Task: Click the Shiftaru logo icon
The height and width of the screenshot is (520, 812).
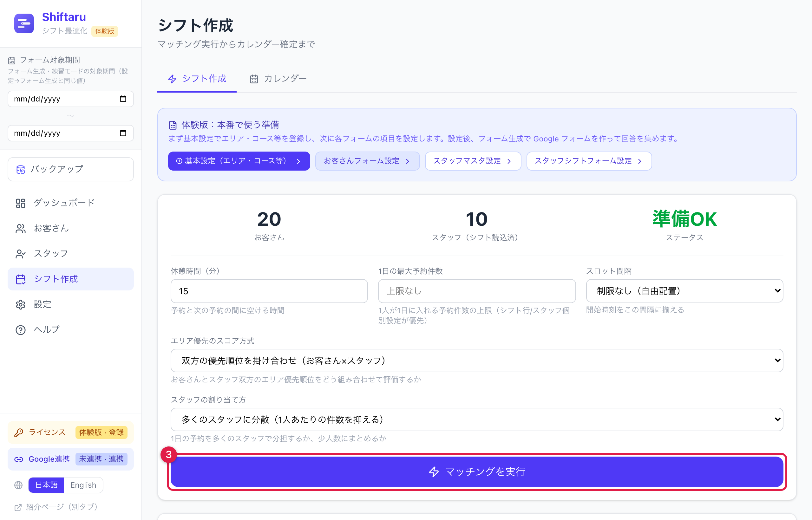Action: (x=24, y=23)
